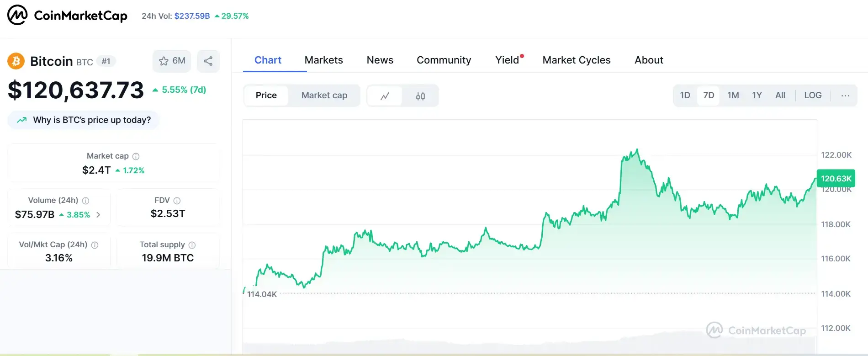Expand Volume (24h) details chevron

pos(98,214)
